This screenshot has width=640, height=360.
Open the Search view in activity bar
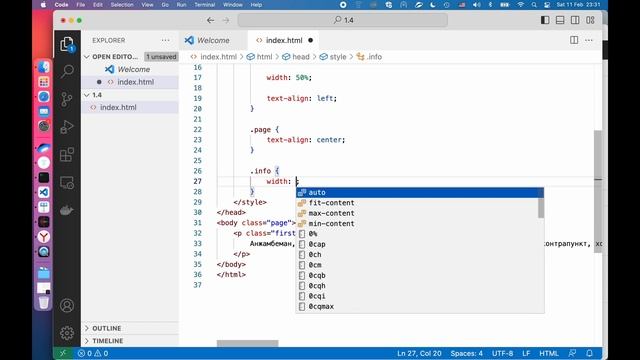click(x=67, y=71)
